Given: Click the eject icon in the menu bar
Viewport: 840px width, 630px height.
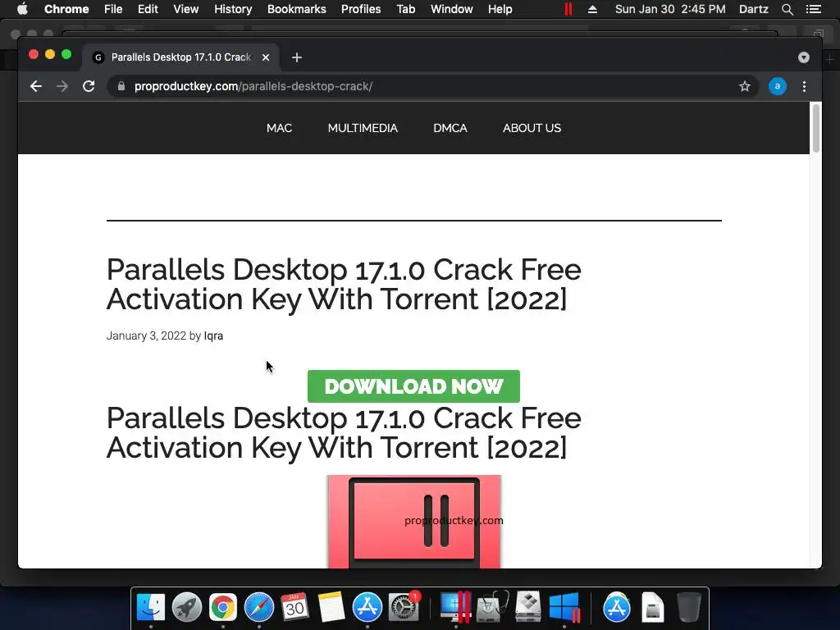Looking at the screenshot, I should pyautogui.click(x=592, y=9).
